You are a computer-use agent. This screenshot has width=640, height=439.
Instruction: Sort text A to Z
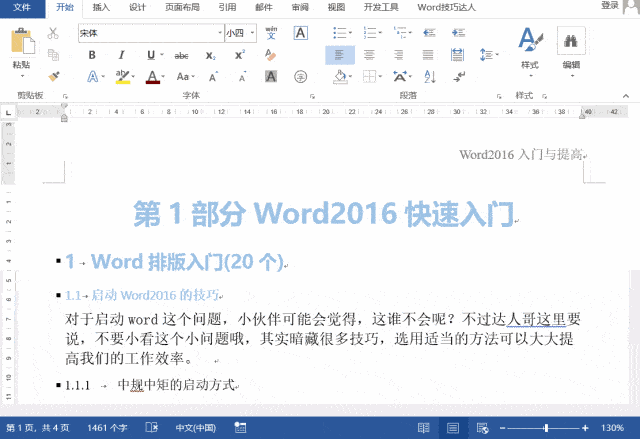tap(430, 77)
